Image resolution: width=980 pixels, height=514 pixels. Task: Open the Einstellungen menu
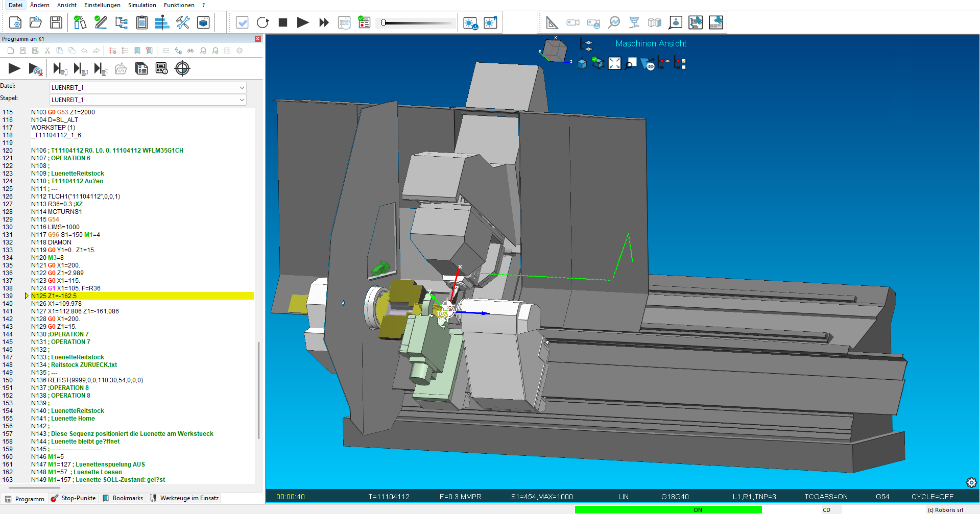click(102, 5)
